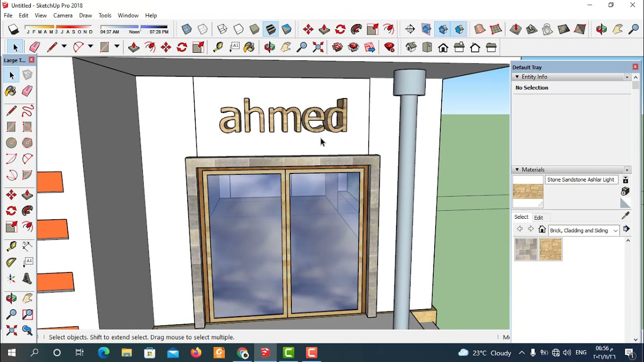Pick the Protractor tool
Screen dimensions: 644x362
tap(11, 262)
